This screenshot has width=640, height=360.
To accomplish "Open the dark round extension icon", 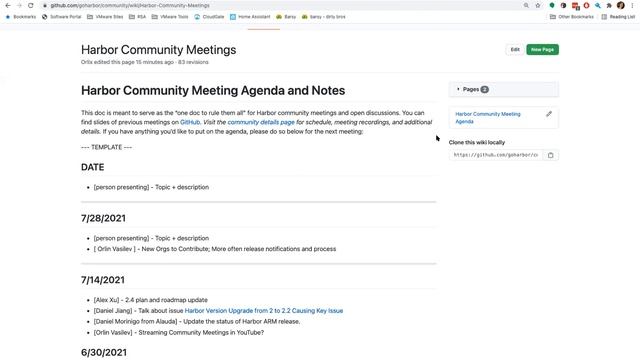I will (563, 5).
